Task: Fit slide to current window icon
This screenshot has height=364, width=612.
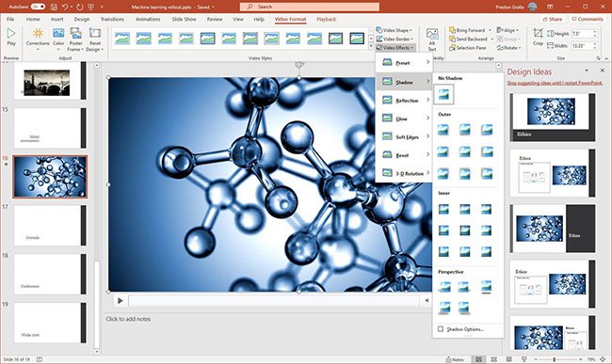Action: click(x=603, y=359)
